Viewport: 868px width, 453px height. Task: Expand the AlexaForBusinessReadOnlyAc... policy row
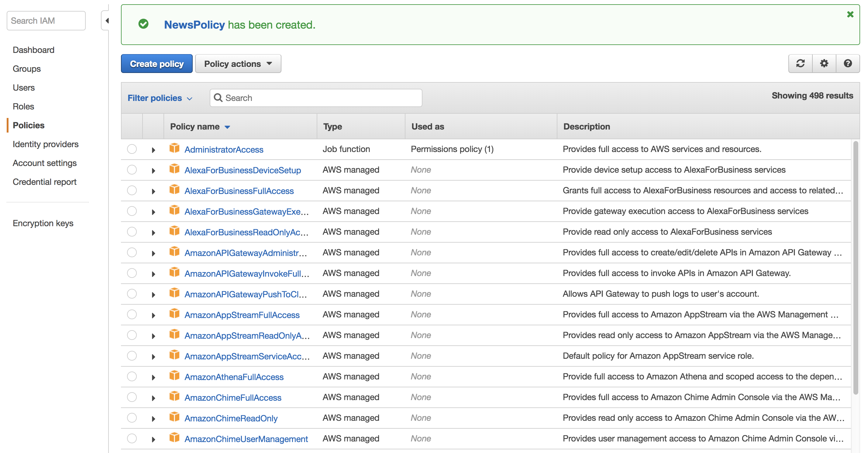click(153, 233)
